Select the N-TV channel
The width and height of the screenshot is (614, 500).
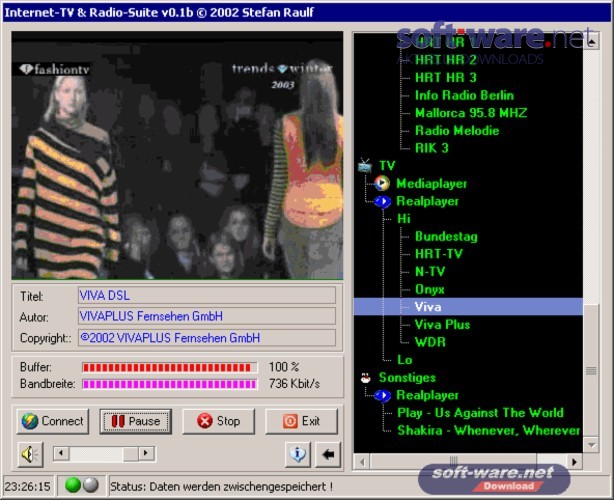tap(430, 272)
